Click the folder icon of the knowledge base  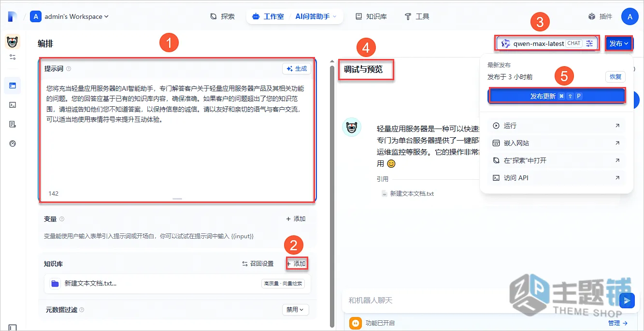55,284
